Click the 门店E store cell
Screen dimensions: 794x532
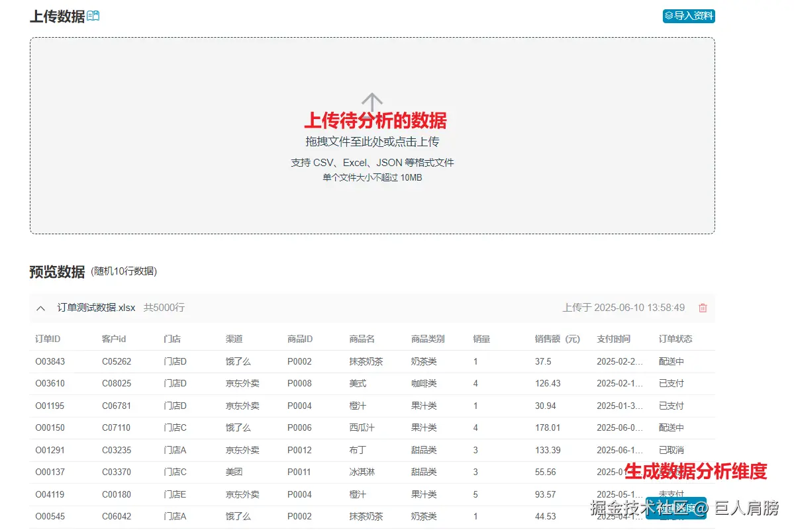(x=175, y=494)
